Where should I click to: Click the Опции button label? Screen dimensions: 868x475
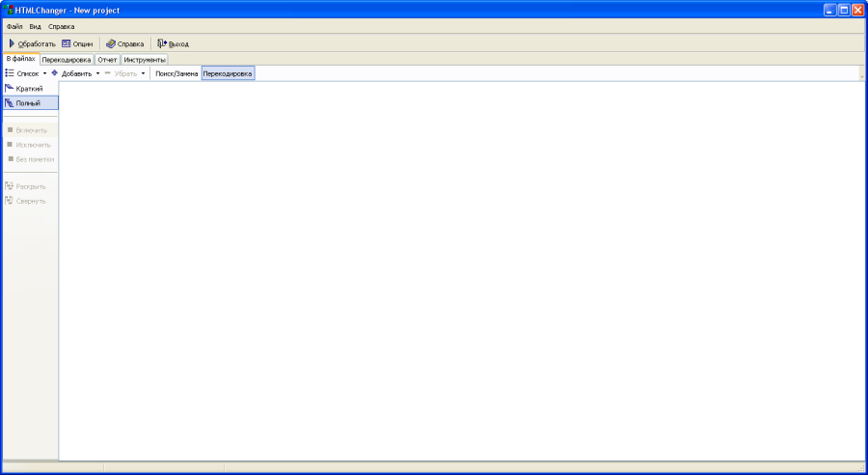(x=83, y=43)
